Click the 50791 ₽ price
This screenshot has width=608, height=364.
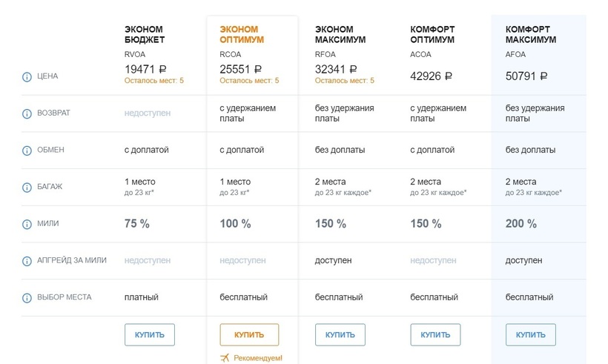pyautogui.click(x=526, y=76)
